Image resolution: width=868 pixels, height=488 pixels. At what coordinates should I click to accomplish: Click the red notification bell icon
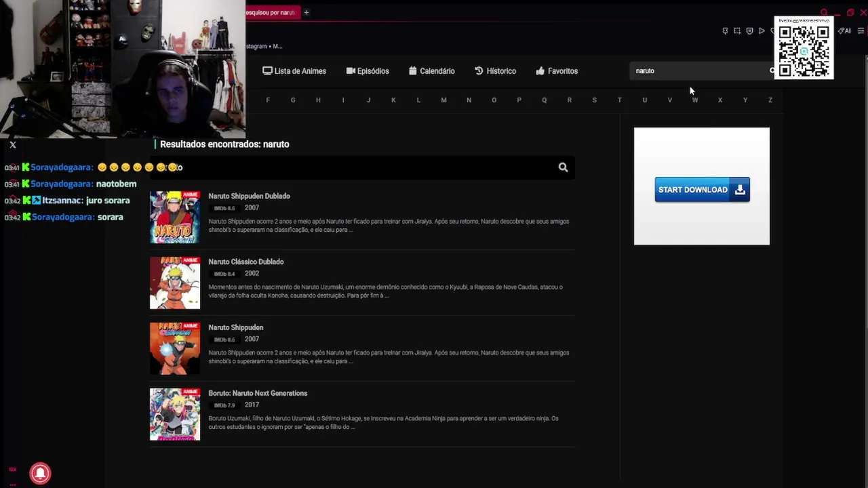coord(40,473)
